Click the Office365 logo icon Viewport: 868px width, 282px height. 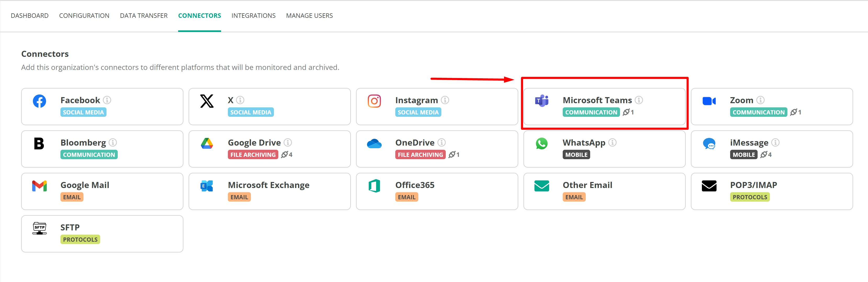pos(374,186)
